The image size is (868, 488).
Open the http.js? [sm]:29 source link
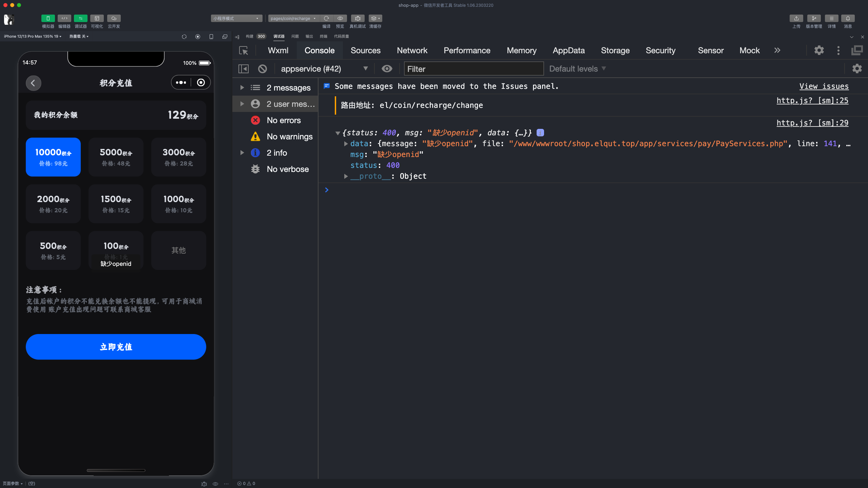pyautogui.click(x=812, y=123)
